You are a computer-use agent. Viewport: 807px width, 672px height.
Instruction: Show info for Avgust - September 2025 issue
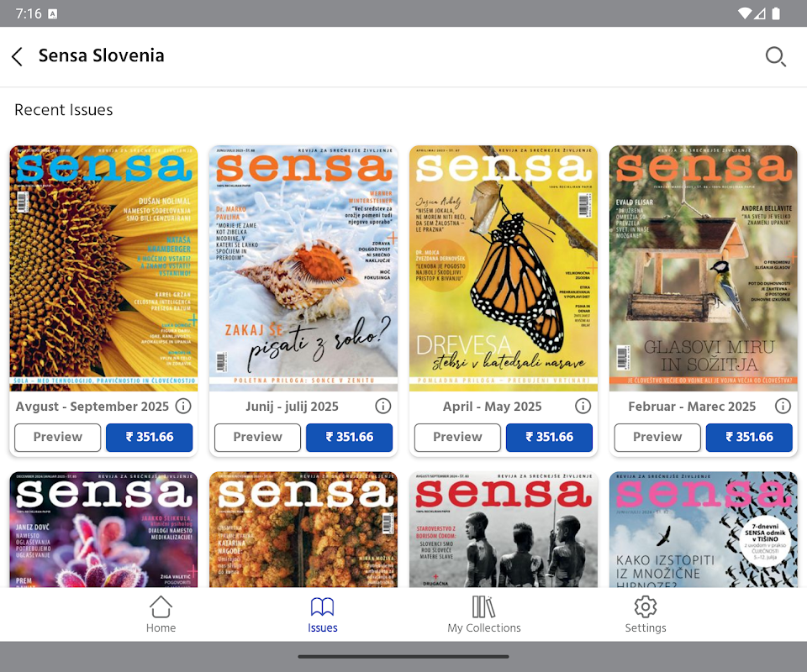(x=183, y=407)
